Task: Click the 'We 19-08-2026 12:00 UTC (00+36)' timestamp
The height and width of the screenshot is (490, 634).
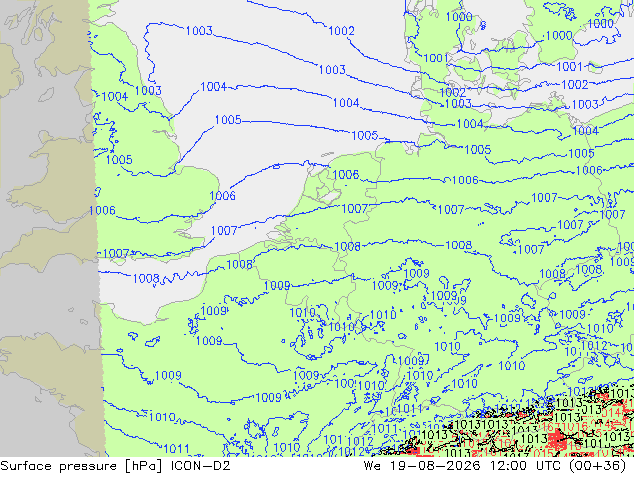Action: pos(495,466)
